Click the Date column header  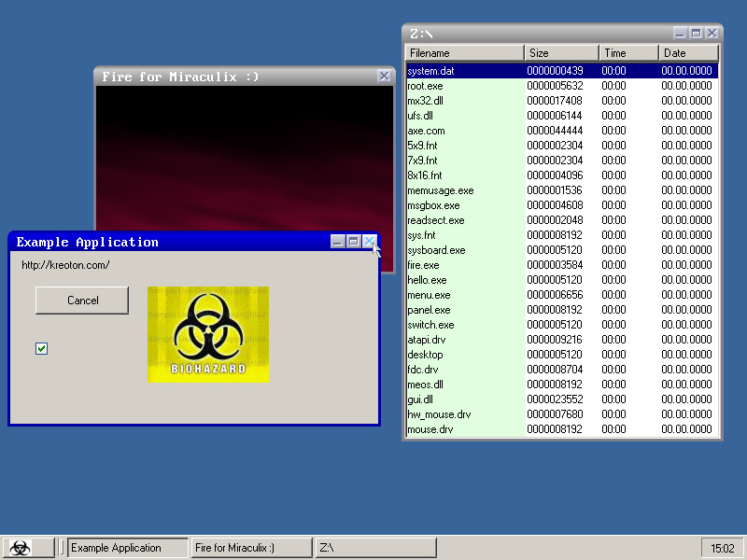coord(688,53)
